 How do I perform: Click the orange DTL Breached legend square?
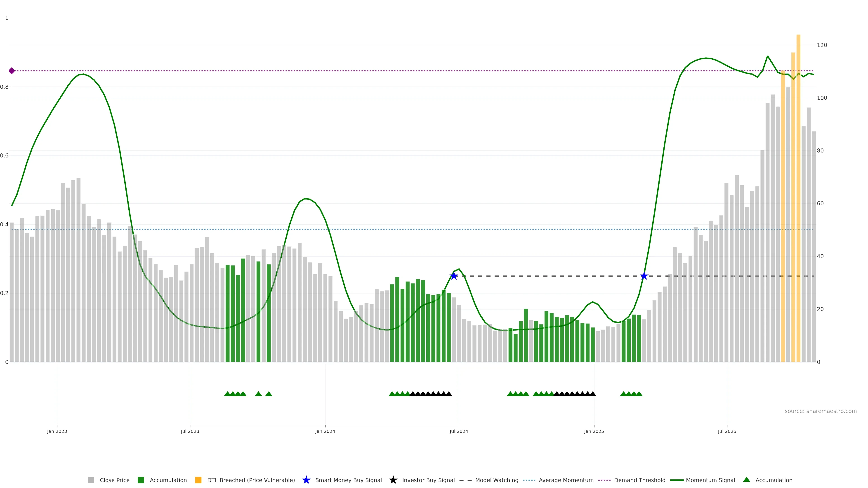point(198,480)
